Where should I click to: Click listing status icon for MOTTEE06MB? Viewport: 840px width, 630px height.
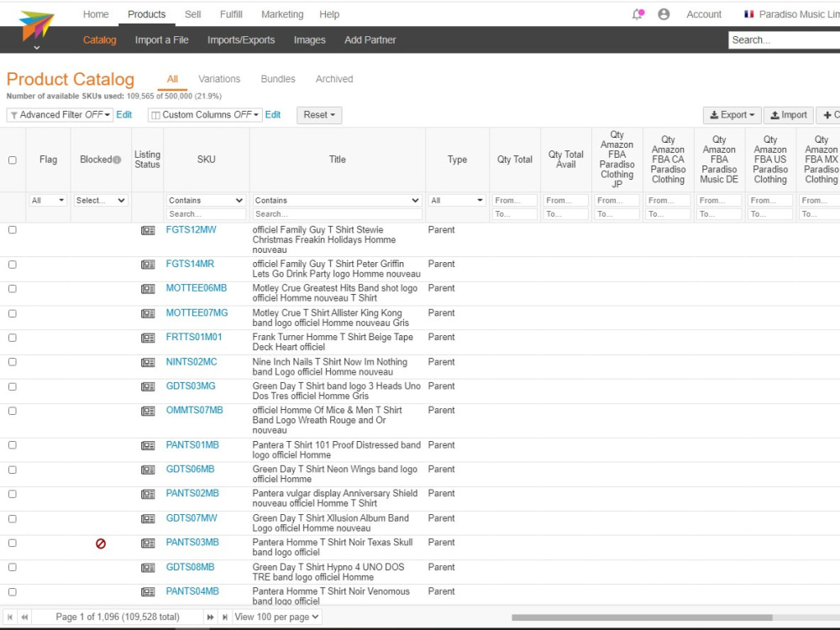tap(148, 289)
